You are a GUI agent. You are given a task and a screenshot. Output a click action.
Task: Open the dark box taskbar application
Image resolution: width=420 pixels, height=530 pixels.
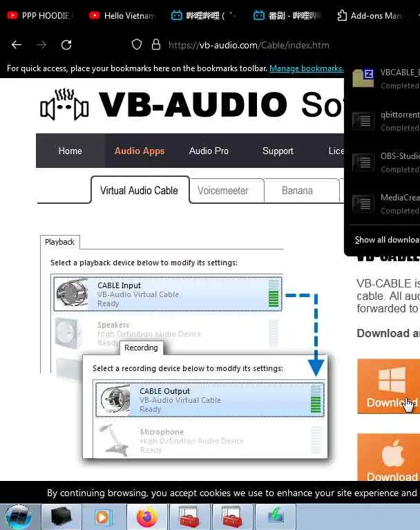click(x=61, y=517)
